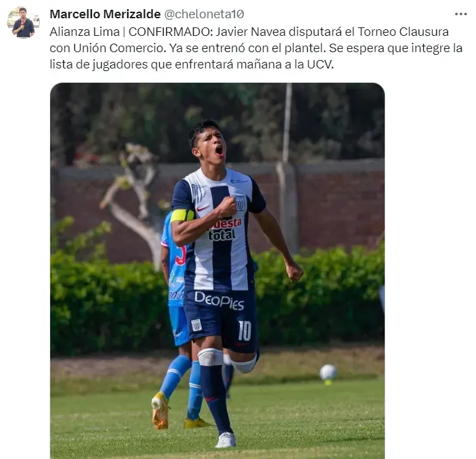Click the DeoPies sponsor logo on the shorts
This screenshot has height=459, width=476.
pos(219,301)
